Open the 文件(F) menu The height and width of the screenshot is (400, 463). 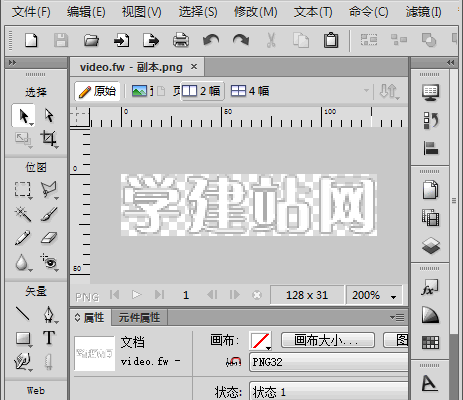[31, 12]
